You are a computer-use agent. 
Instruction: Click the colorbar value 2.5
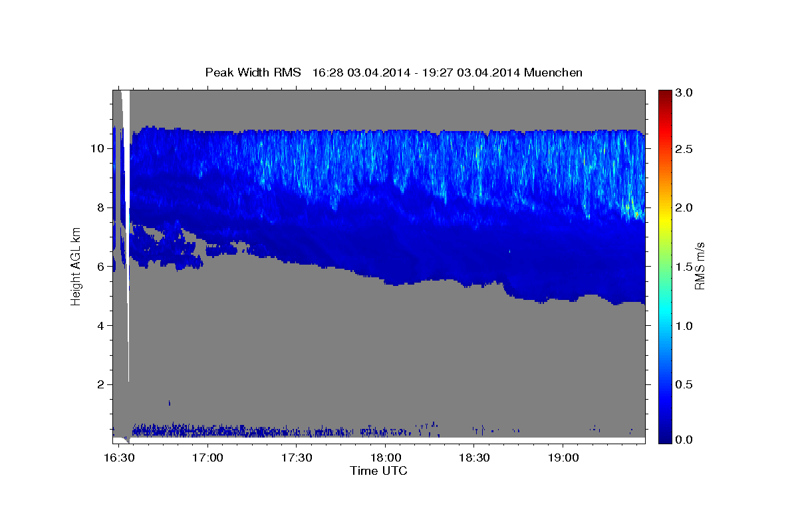[685, 149]
